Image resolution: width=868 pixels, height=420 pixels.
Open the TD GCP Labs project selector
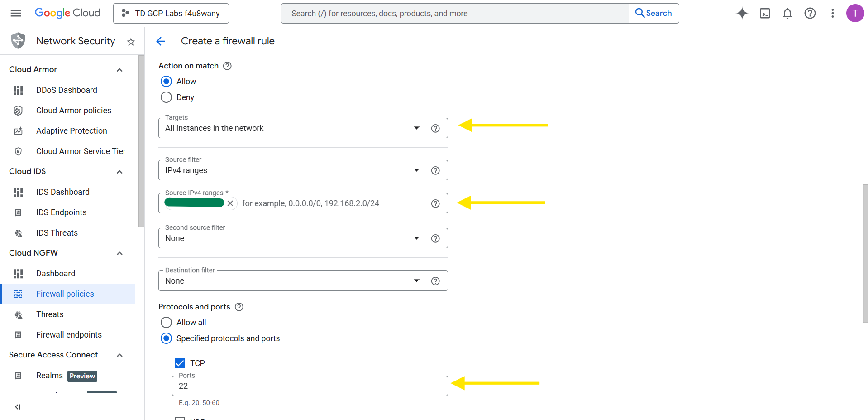171,13
